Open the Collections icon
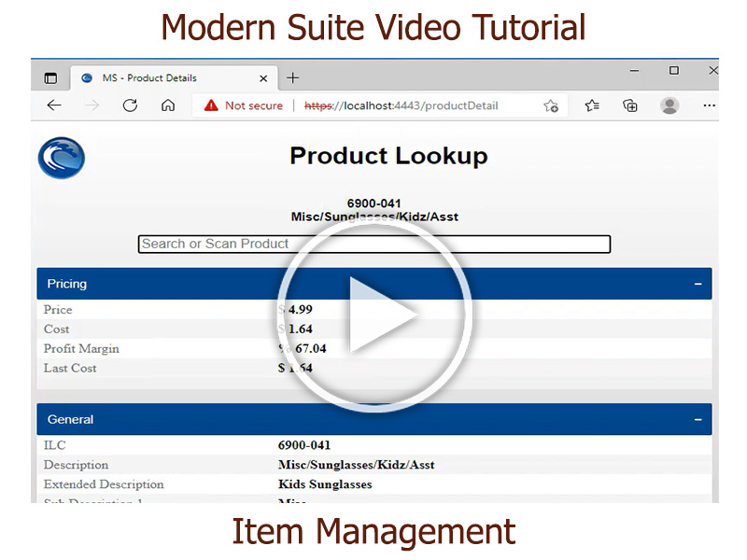Viewport: 747px width, 560px height. click(629, 105)
